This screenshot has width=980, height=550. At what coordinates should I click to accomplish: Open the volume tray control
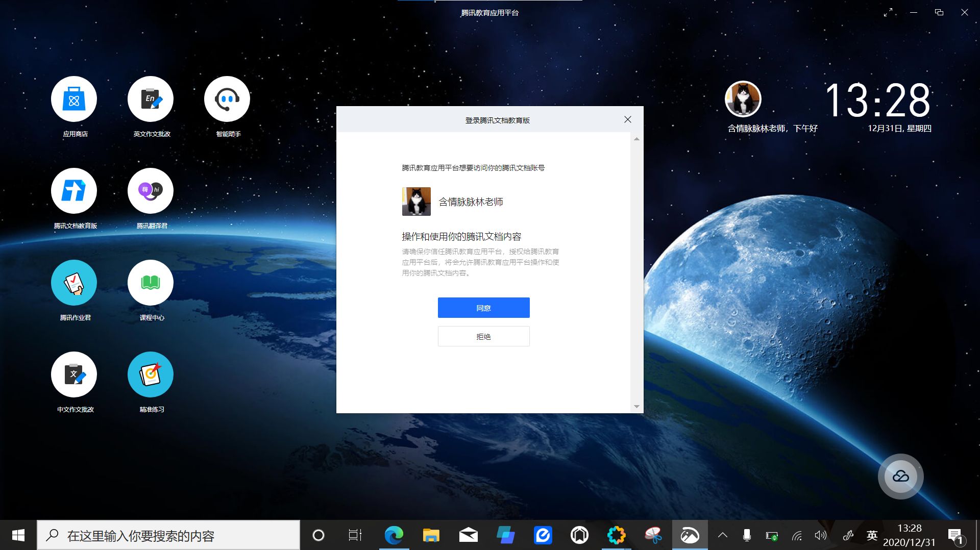click(821, 535)
